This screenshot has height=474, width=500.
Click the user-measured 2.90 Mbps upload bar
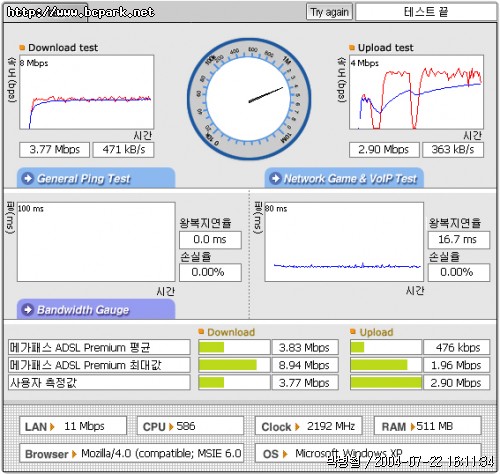click(386, 383)
